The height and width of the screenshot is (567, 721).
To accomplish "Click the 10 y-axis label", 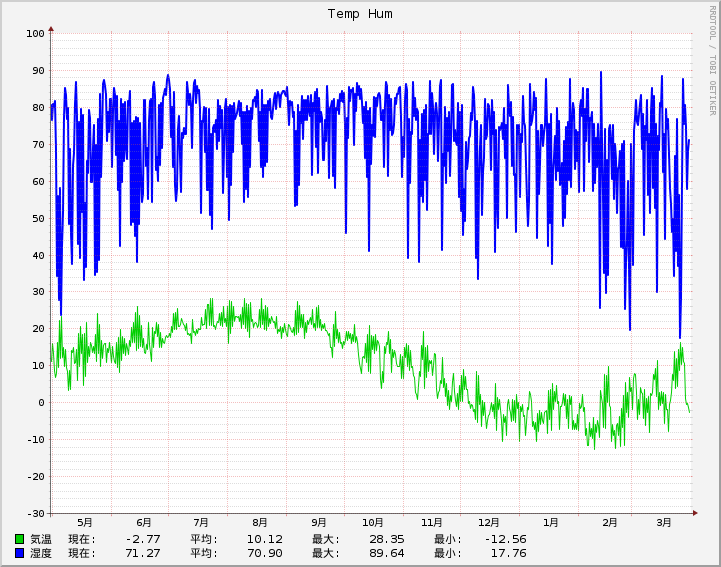I will coord(39,366).
